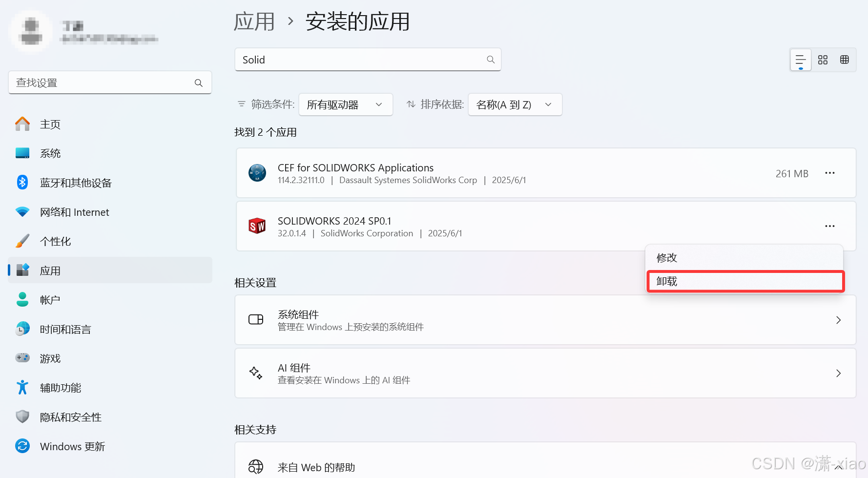Click the 找到 2 个应用 text
868x478 pixels.
point(266,132)
